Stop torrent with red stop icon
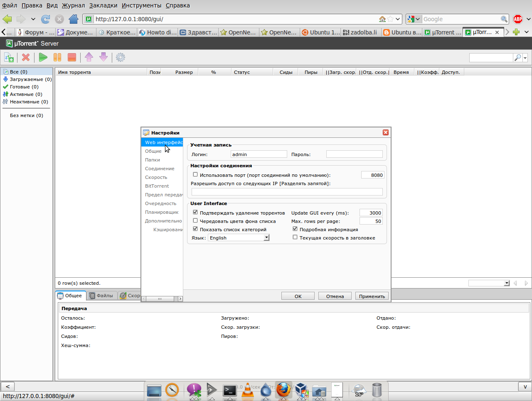The height and width of the screenshot is (401, 532). tap(72, 57)
